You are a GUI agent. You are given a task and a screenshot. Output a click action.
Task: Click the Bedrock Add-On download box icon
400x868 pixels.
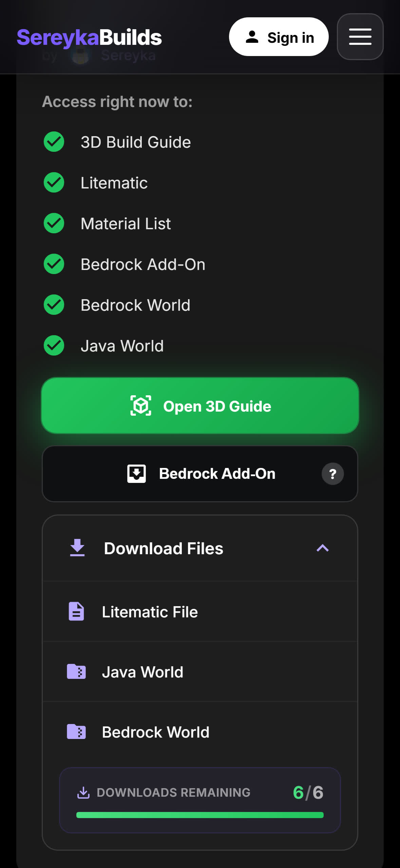point(136,474)
